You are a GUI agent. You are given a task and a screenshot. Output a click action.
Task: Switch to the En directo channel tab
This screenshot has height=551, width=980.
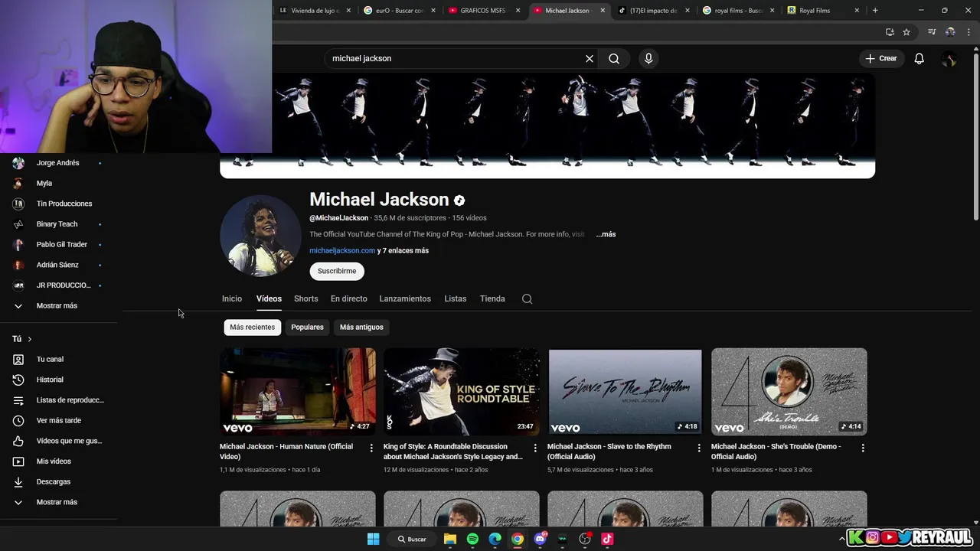pyautogui.click(x=349, y=299)
